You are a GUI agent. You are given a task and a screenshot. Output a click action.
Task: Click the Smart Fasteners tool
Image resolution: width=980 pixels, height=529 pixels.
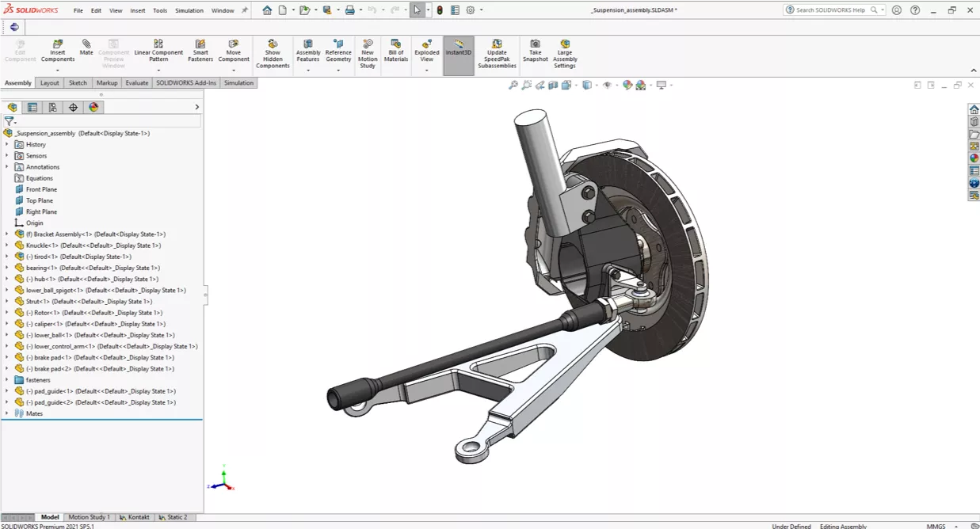[x=200, y=51]
